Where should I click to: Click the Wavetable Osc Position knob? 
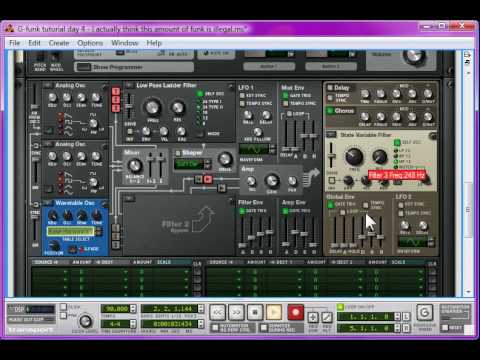53,246
